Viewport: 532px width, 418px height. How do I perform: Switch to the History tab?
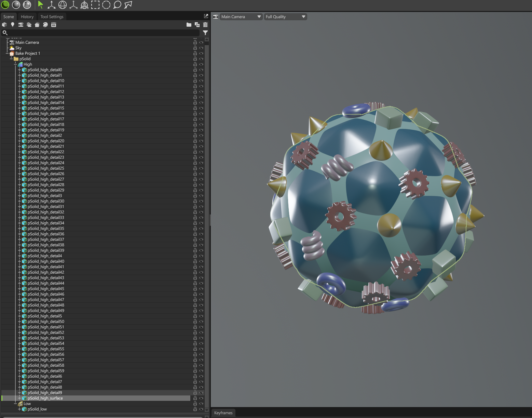(x=27, y=17)
